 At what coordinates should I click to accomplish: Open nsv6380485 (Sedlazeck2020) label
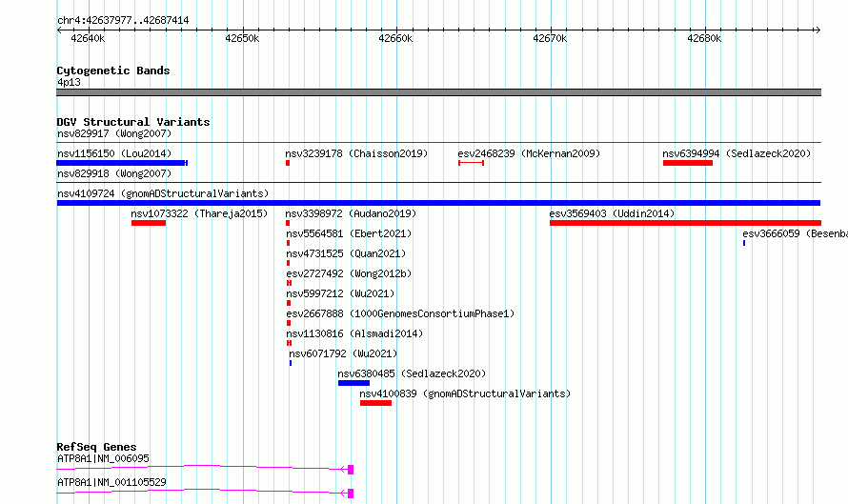412,373
